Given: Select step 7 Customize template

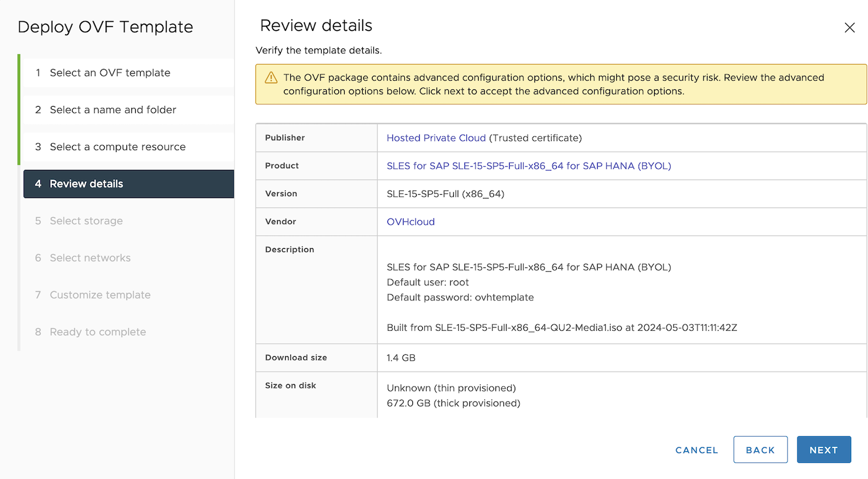Looking at the screenshot, I should pos(99,295).
